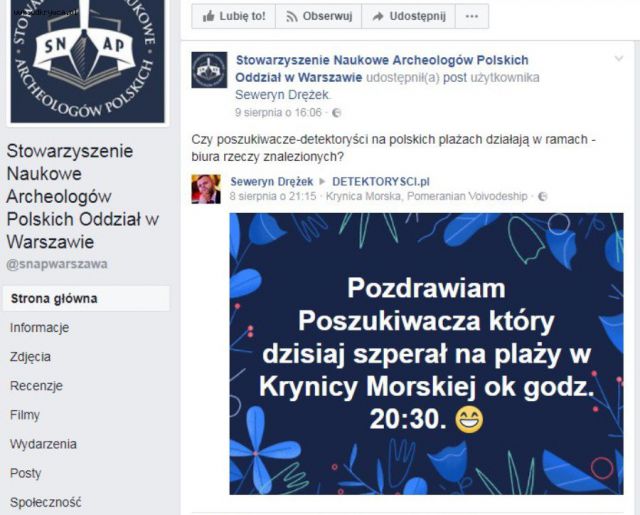Screen dimensions: 640x515
Task: Open the DETEKTORYSCI.pl group link
Action: click(381, 182)
